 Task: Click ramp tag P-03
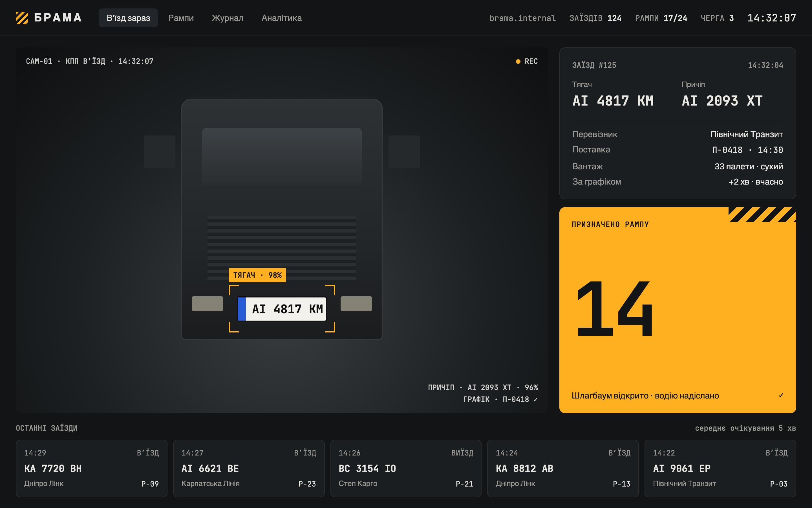click(779, 484)
